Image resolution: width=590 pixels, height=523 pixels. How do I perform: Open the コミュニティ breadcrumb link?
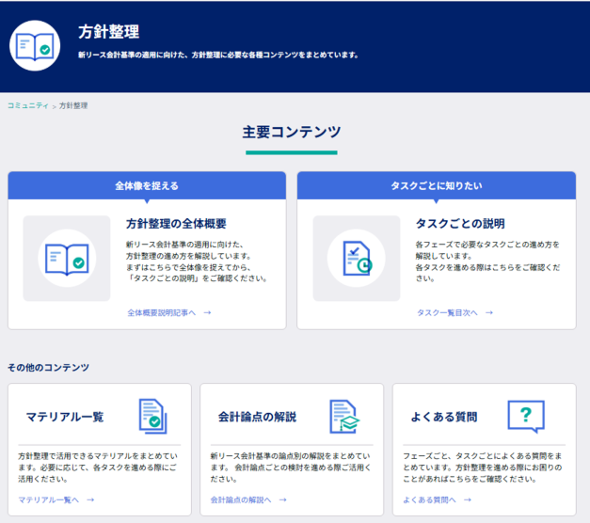tap(28, 106)
